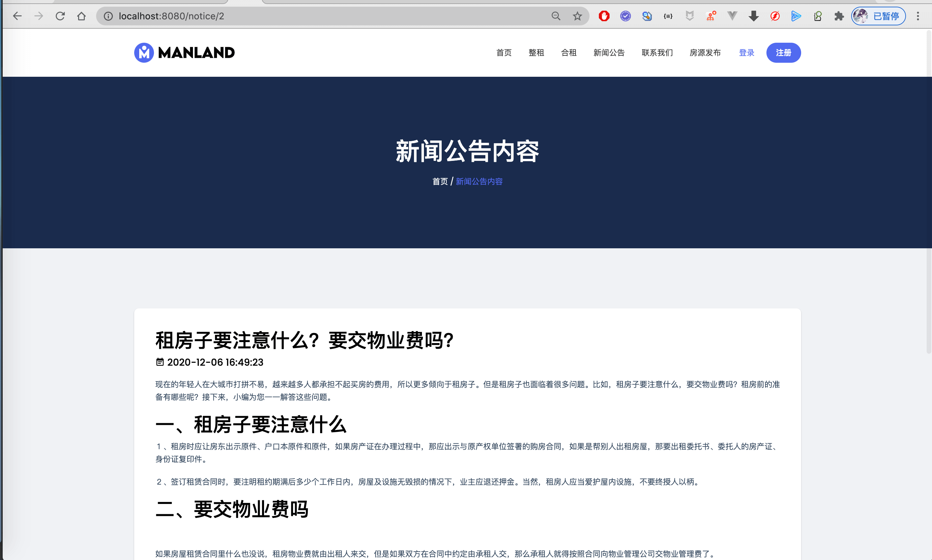Click 首页 in the breadcrumb
The image size is (932, 560).
point(440,182)
